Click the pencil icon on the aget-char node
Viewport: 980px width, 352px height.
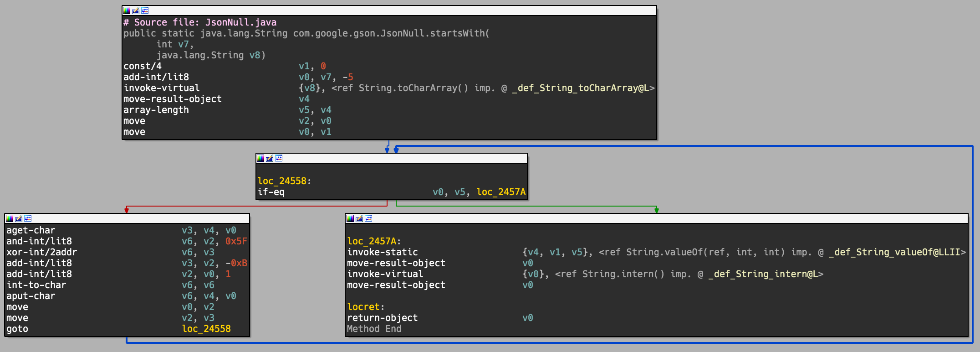point(19,218)
